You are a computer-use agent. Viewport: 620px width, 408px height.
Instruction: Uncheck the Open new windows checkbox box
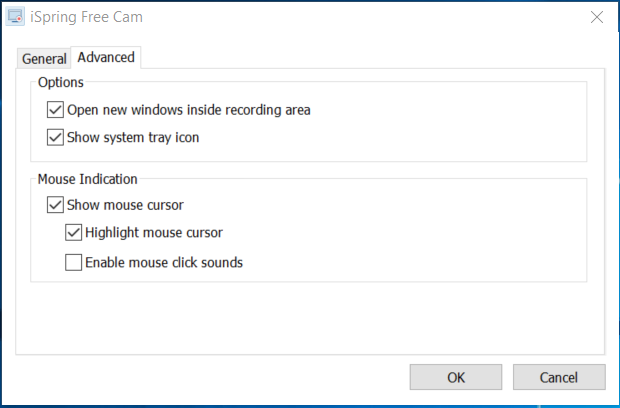click(55, 110)
